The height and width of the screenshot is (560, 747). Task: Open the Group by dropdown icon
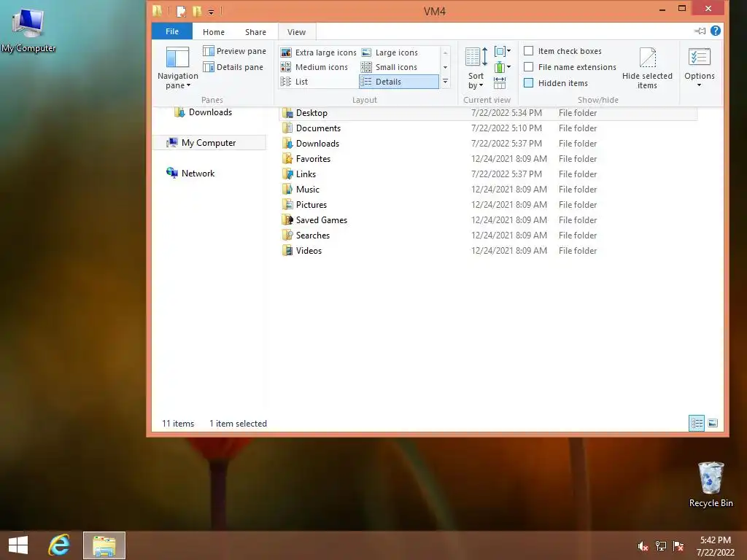coord(502,51)
